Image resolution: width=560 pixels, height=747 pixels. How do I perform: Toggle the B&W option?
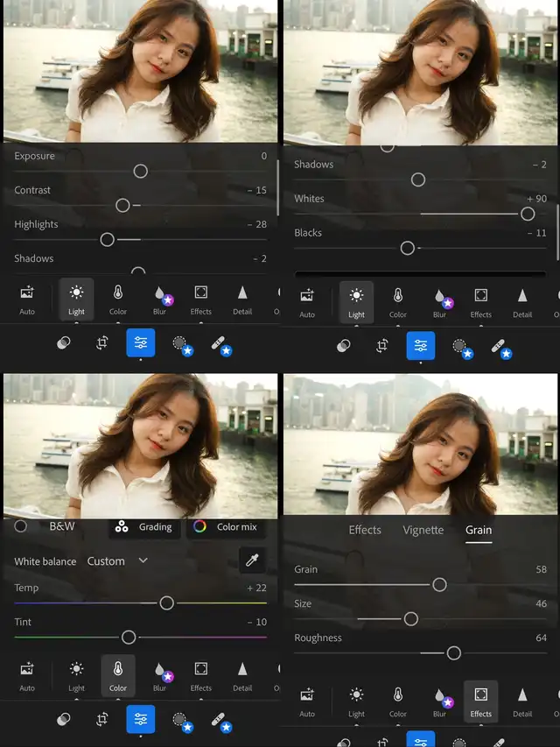pos(21,526)
